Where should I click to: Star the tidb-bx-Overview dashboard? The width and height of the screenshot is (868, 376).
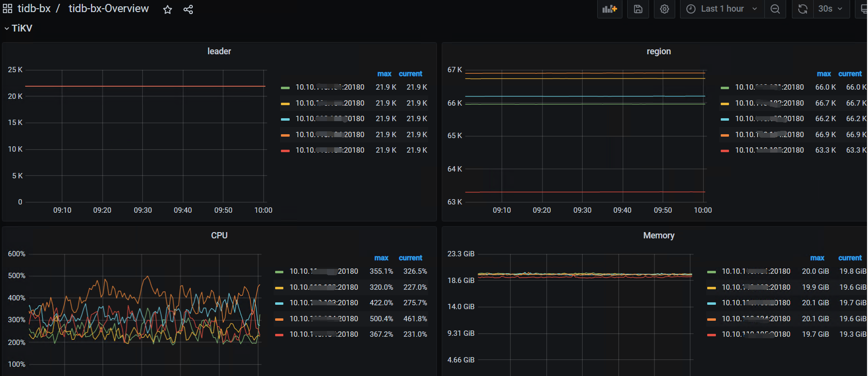pyautogui.click(x=168, y=9)
